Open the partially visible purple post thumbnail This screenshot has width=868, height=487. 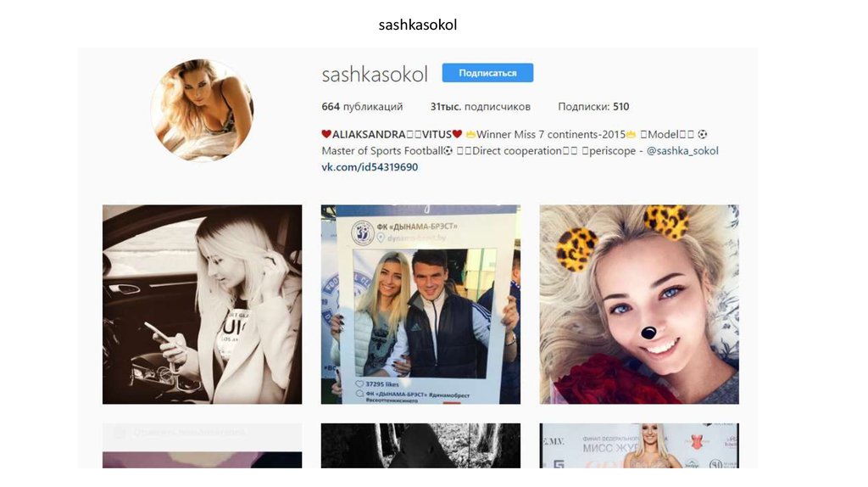202,446
